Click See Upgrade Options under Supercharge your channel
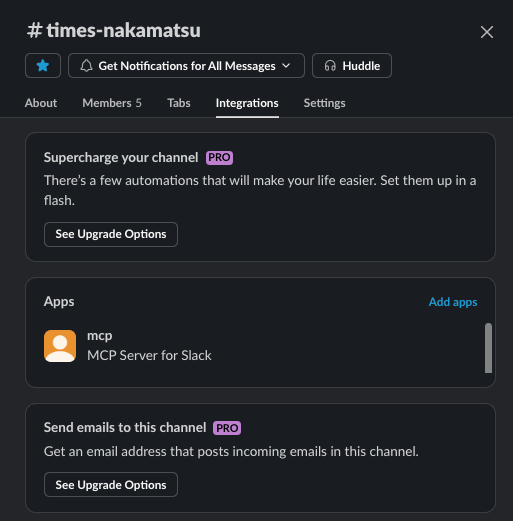This screenshot has width=513, height=521. click(111, 234)
